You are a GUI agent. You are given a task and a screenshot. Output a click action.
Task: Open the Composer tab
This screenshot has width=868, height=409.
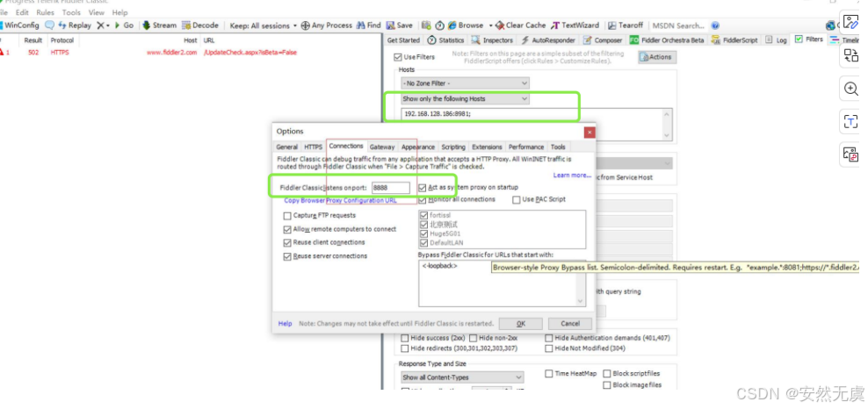point(603,40)
